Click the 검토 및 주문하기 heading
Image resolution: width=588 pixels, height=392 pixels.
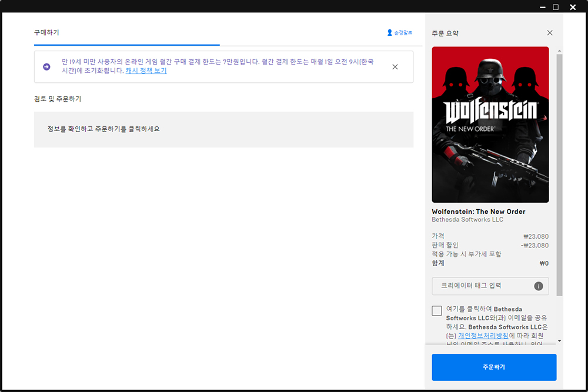pyautogui.click(x=58, y=99)
